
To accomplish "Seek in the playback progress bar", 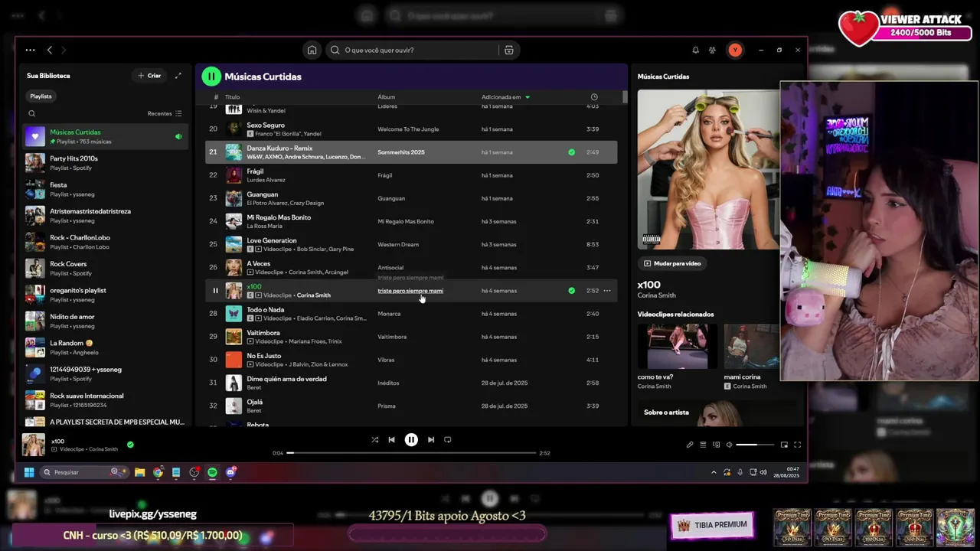I will coord(411,453).
